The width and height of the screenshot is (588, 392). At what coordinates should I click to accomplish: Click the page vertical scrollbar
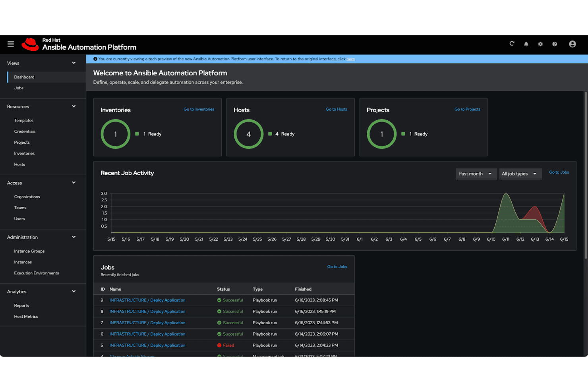pos(586,175)
